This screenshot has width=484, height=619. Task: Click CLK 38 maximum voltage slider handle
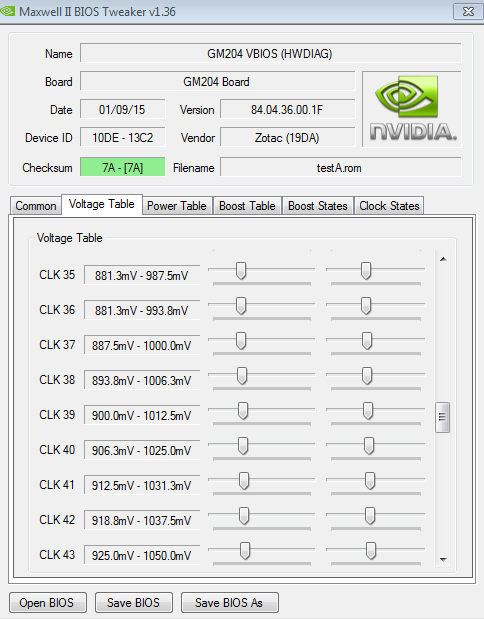[x=367, y=376]
